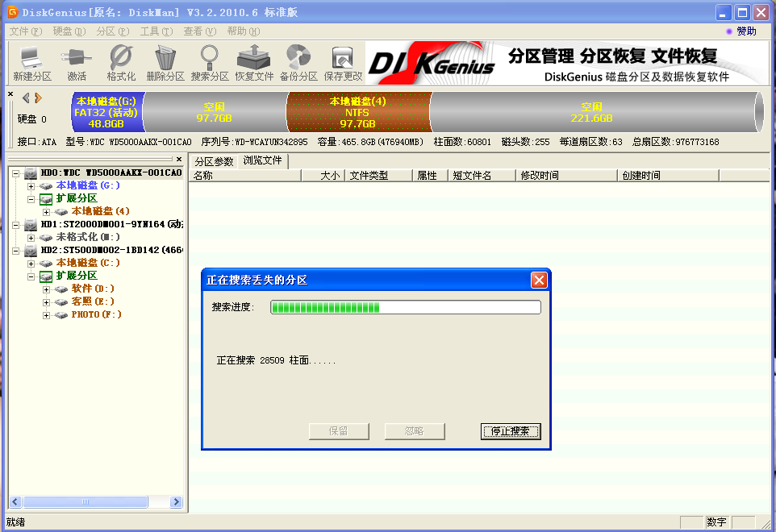Expand the 软件(D:) tree node

tap(46, 289)
